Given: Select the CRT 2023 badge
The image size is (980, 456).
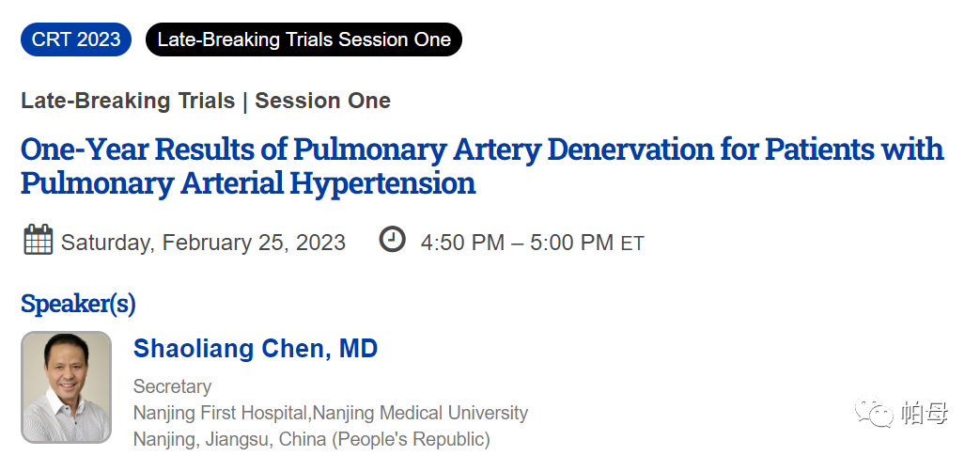Looking at the screenshot, I should [x=76, y=39].
